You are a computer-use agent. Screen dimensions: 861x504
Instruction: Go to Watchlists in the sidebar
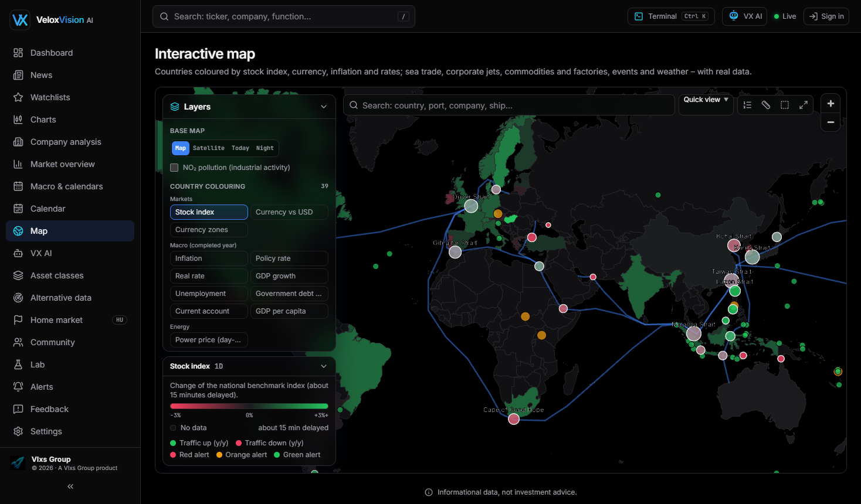[70, 97]
